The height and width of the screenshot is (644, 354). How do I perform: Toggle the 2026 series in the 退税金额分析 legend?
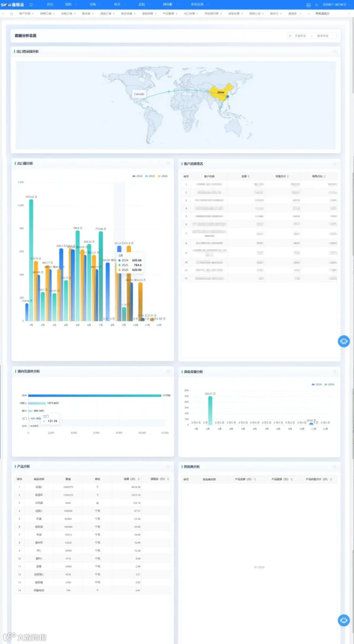pos(329,384)
